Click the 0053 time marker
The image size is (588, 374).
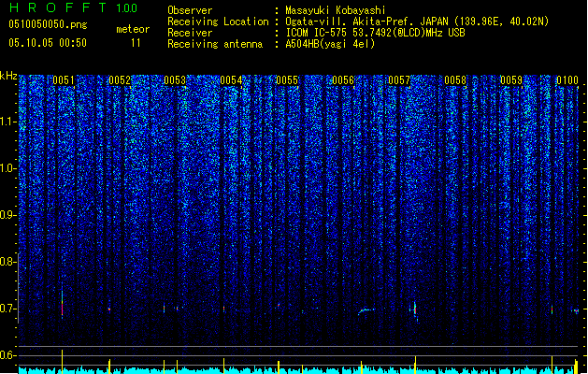(175, 80)
